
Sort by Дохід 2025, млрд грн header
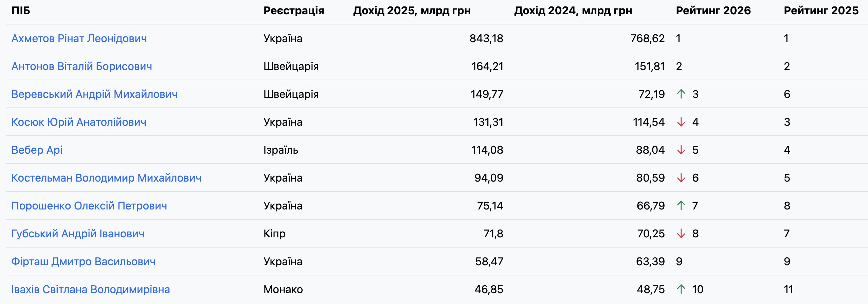[x=412, y=11]
